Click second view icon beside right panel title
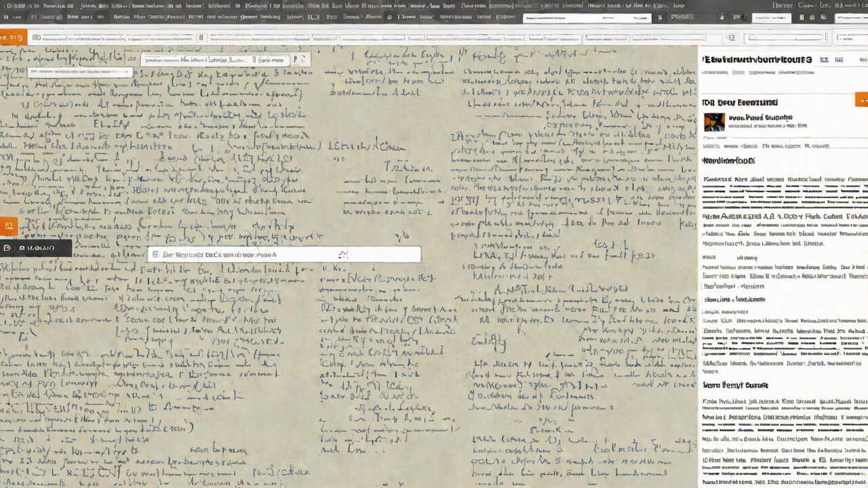 (839, 60)
